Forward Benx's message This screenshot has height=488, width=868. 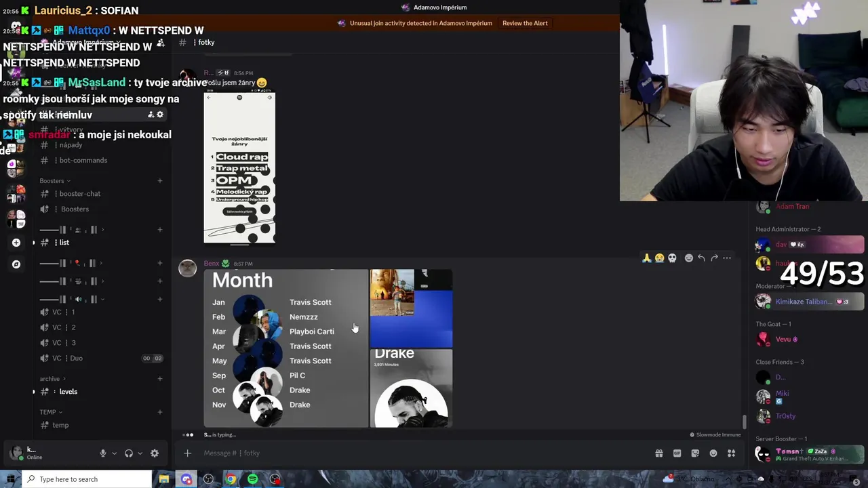714,258
